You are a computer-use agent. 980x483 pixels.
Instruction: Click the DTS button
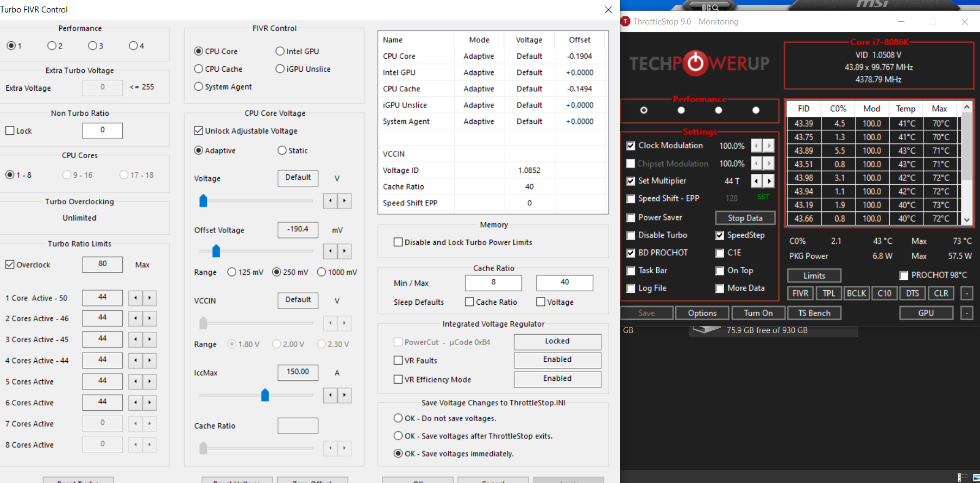pyautogui.click(x=913, y=293)
